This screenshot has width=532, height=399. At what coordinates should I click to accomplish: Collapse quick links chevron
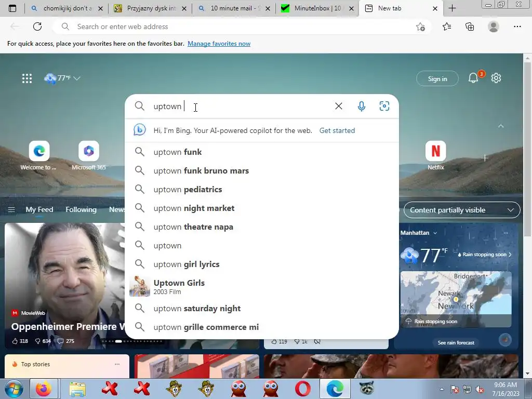coord(501,126)
